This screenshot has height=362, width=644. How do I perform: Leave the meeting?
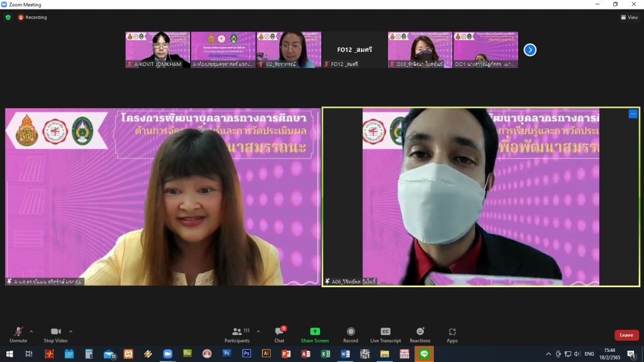point(626,335)
